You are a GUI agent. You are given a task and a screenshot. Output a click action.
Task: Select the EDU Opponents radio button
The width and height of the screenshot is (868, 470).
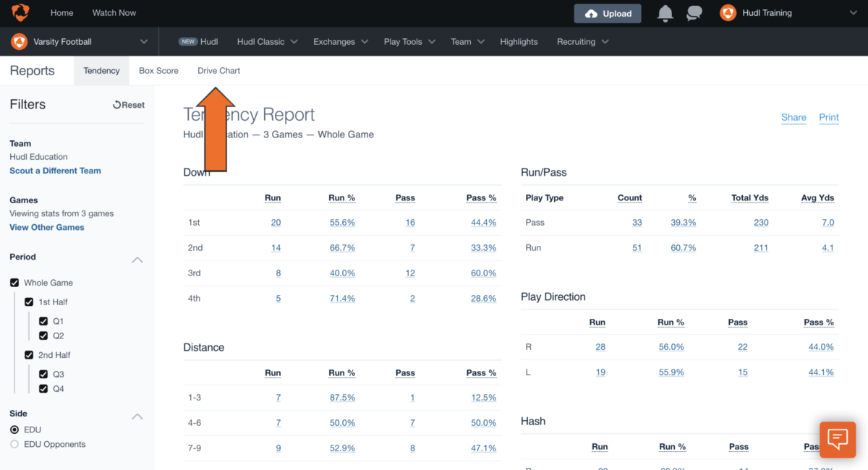click(14, 444)
